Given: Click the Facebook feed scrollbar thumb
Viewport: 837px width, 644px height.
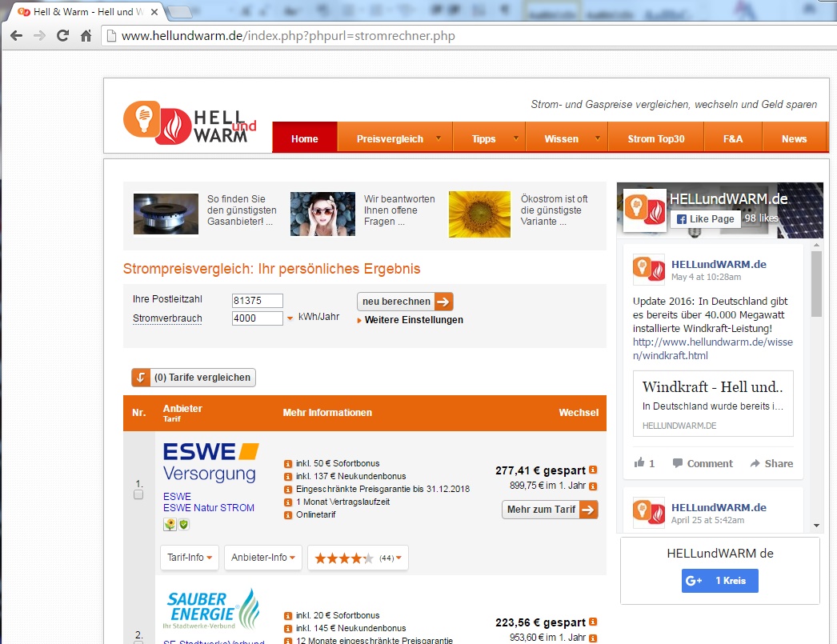Looking at the screenshot, I should (816, 284).
